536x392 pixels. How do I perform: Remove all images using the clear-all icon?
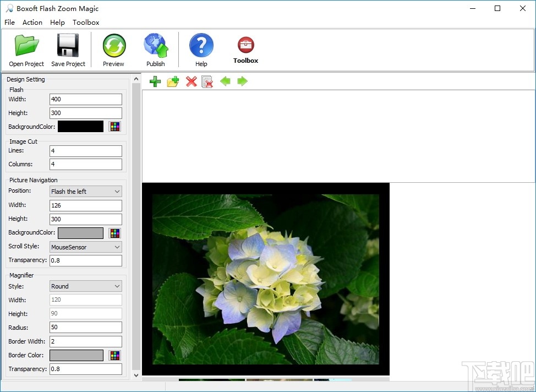pyautogui.click(x=207, y=81)
